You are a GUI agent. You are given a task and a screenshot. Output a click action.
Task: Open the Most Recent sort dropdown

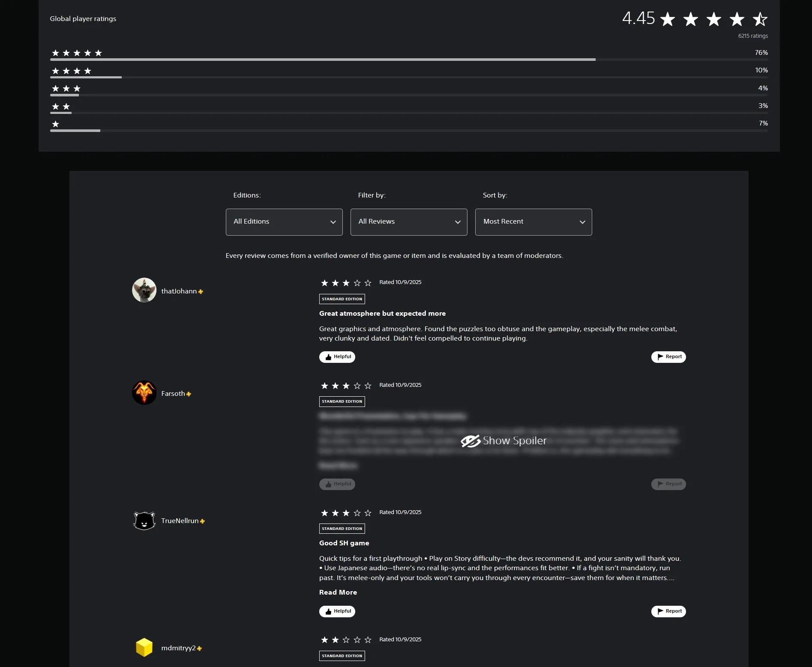point(533,222)
